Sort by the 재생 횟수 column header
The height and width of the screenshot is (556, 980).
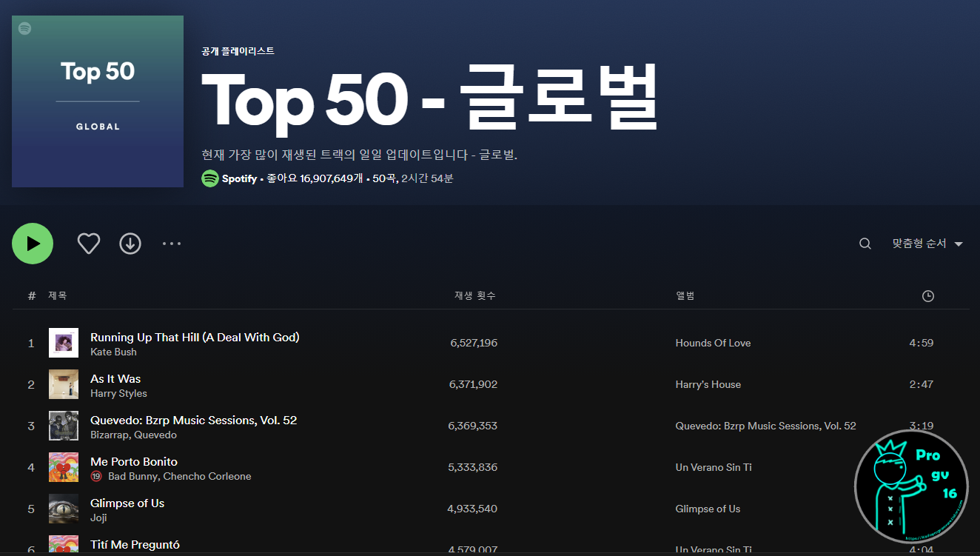click(475, 295)
